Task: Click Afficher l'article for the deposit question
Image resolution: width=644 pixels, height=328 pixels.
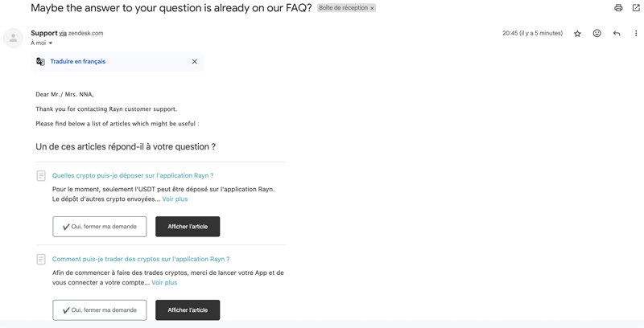Action: tap(188, 227)
